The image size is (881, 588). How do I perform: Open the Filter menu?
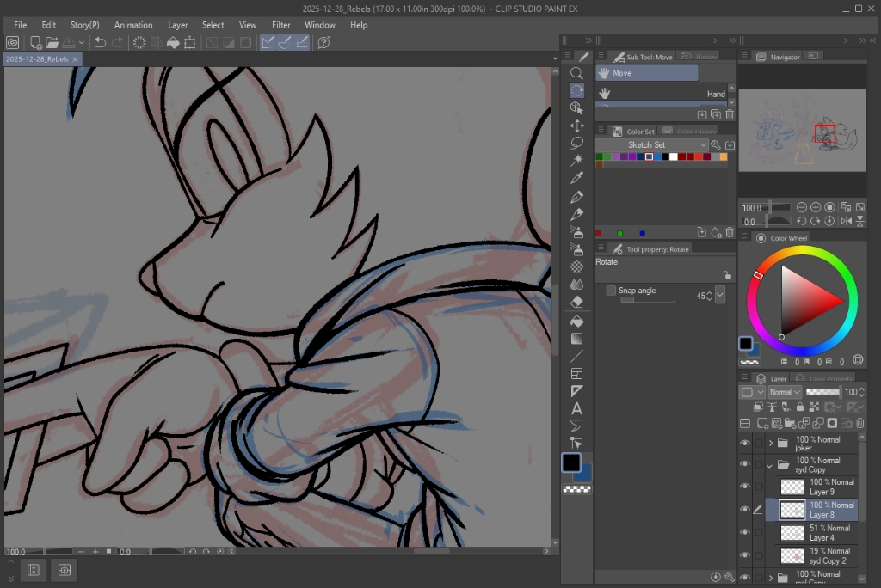(x=280, y=25)
